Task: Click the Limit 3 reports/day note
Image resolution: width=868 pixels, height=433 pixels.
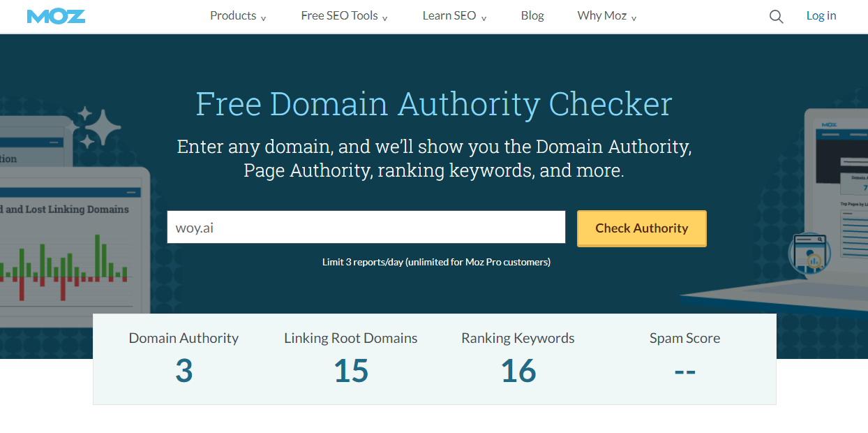Action: [436, 263]
